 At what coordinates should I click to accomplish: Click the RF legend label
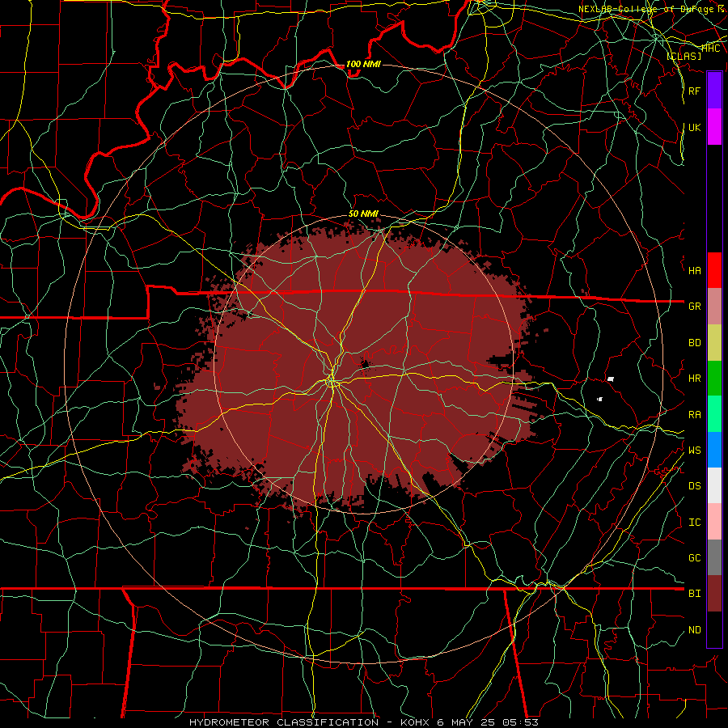pos(694,91)
